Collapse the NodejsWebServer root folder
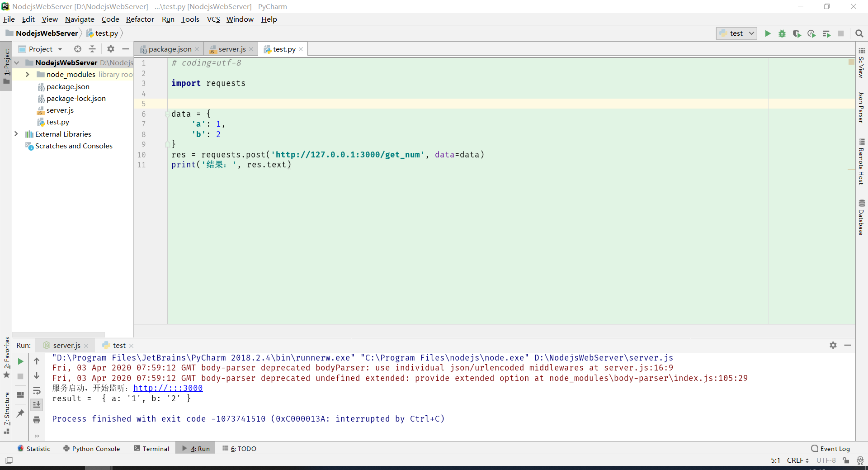The image size is (868, 470). pos(17,62)
